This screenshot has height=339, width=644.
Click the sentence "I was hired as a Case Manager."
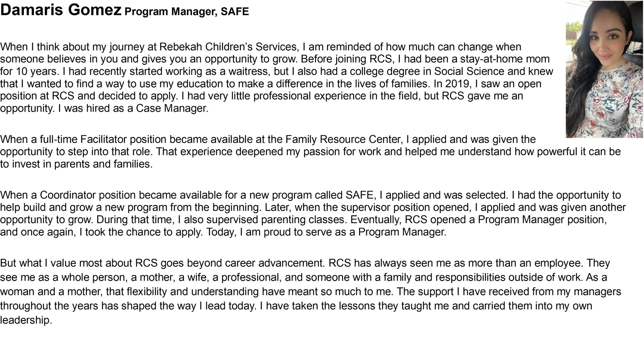point(133,108)
